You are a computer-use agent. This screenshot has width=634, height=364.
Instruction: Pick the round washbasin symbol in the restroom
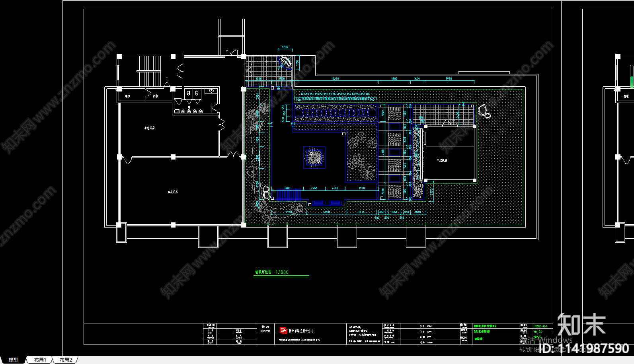[211, 90]
